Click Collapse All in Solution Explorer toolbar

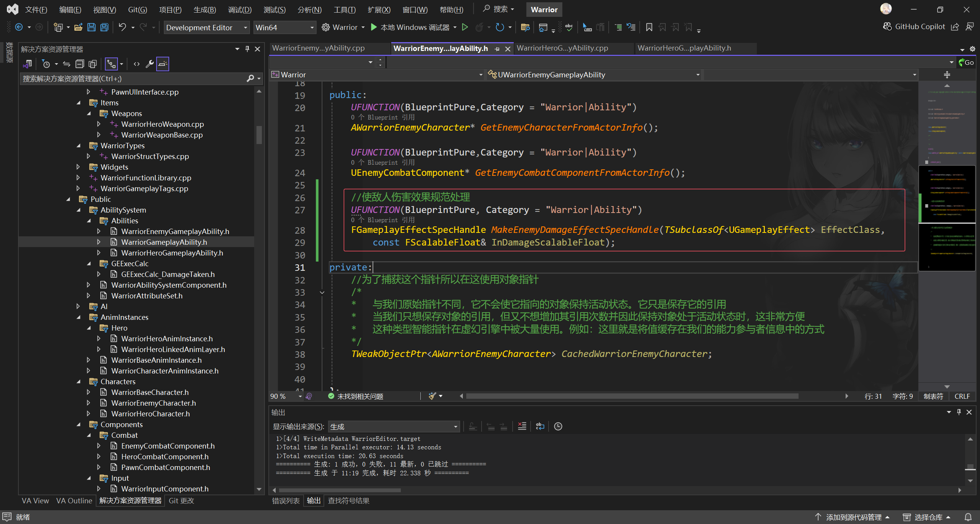tap(80, 64)
